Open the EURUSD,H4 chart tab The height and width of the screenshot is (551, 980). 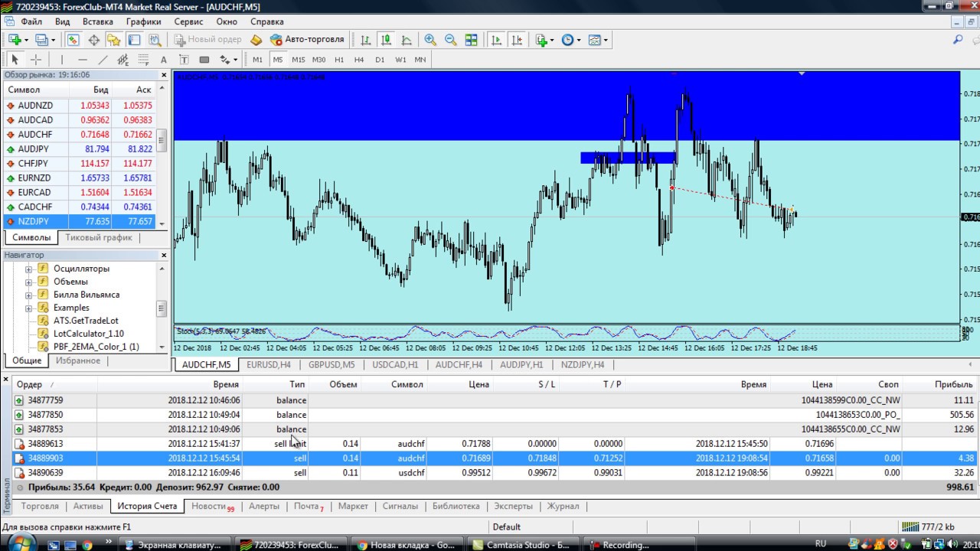click(269, 365)
